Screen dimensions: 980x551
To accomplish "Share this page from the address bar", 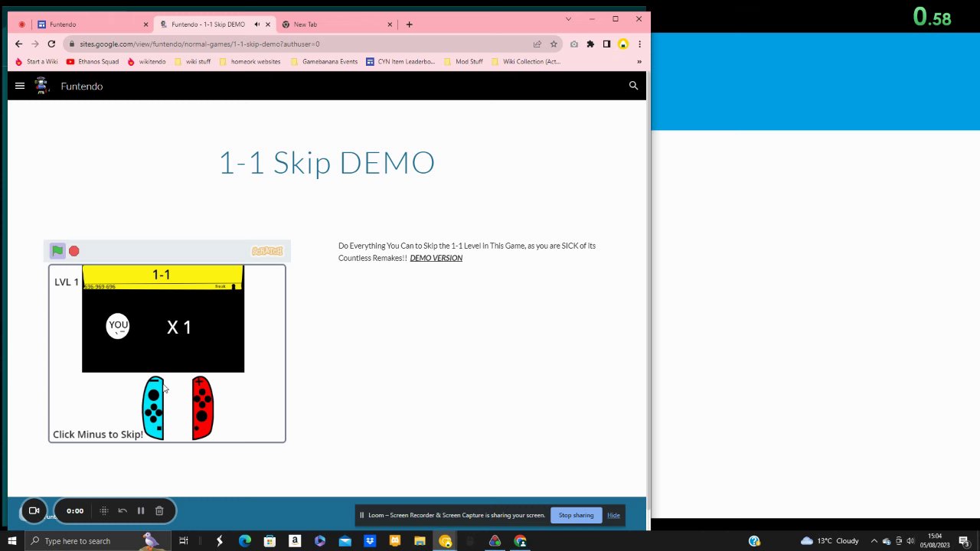I will (537, 44).
